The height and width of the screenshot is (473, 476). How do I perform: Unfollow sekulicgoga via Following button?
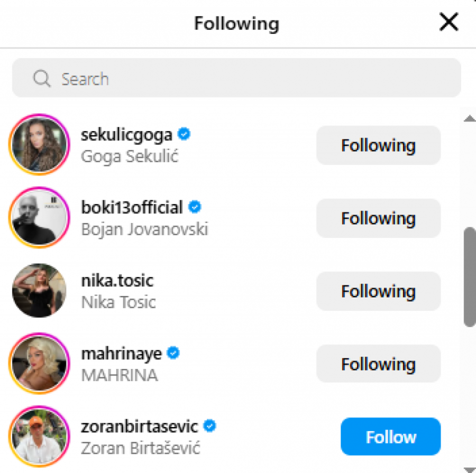tap(378, 145)
